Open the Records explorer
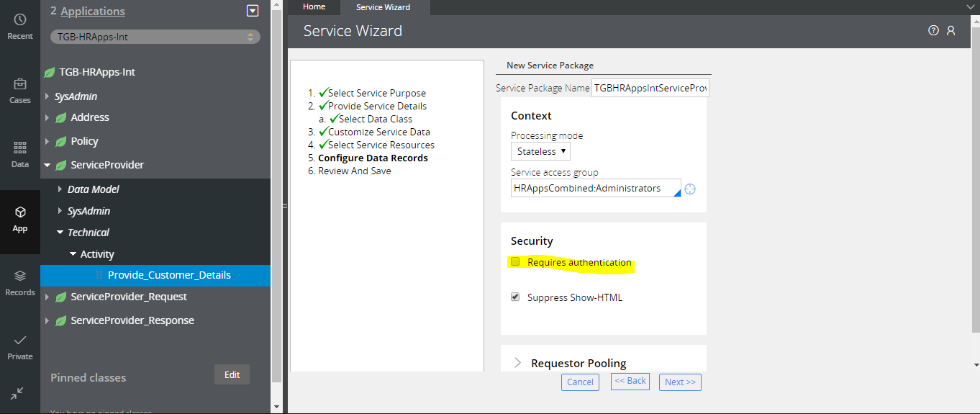This screenshot has width=980, height=414. click(x=20, y=283)
